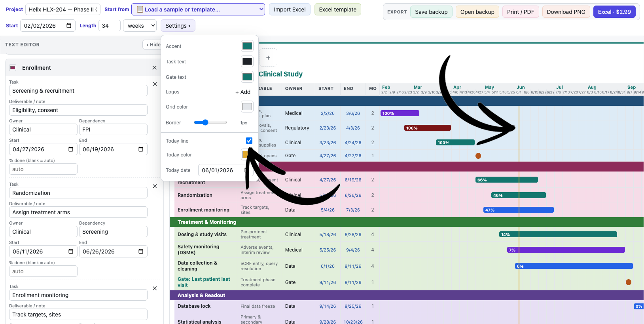
Task: Delete the Randomization task entry
Action: tap(155, 186)
